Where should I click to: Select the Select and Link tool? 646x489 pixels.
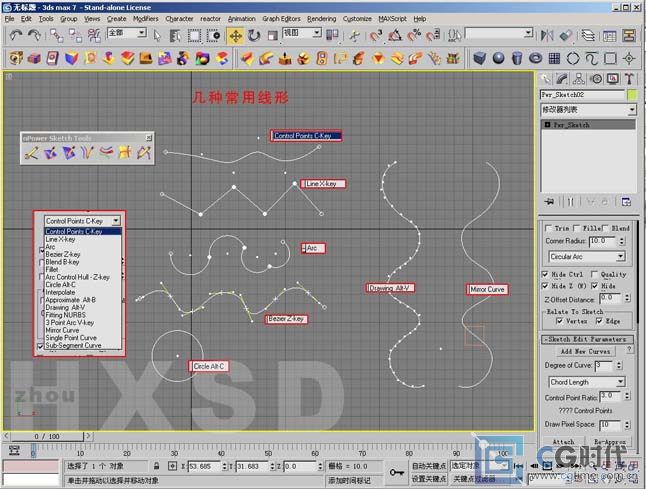pos(56,35)
